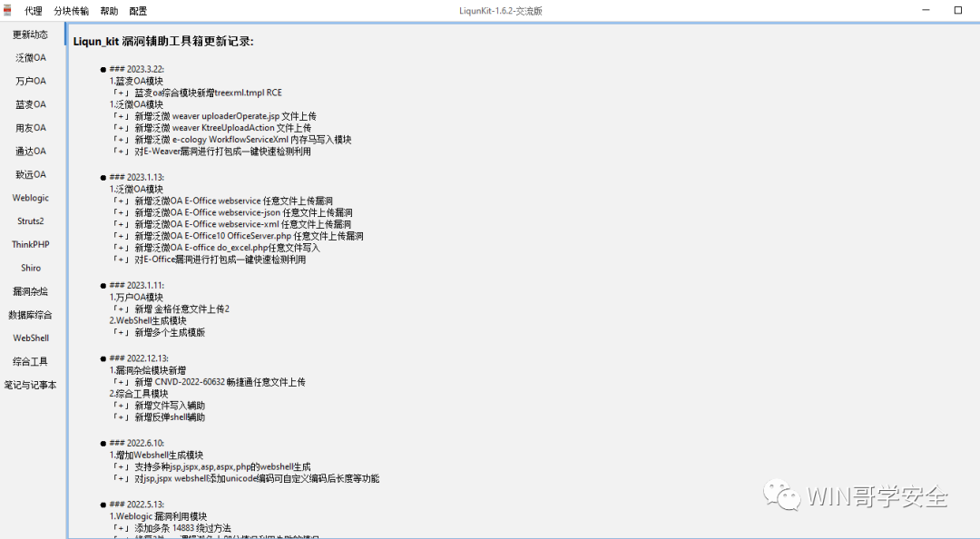Click the E-Office webservice-xml line

[x=232, y=224]
